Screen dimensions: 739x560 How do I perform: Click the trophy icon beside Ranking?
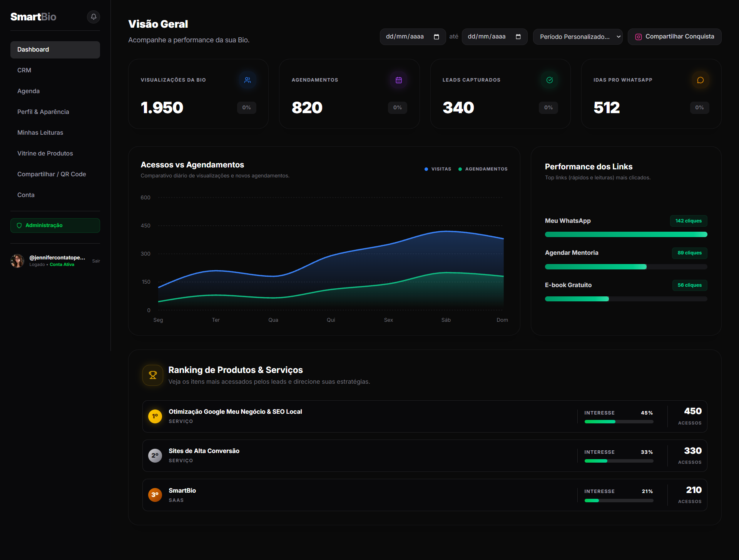[153, 375]
